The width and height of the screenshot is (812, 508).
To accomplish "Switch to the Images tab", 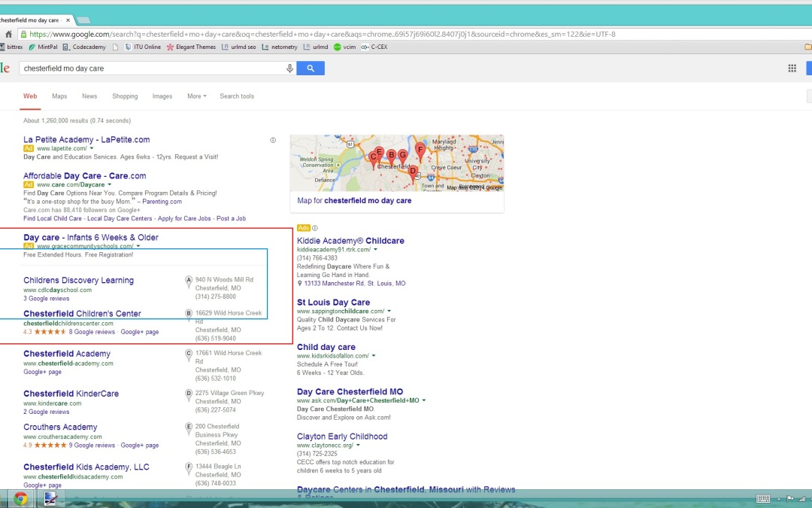I will click(x=162, y=96).
